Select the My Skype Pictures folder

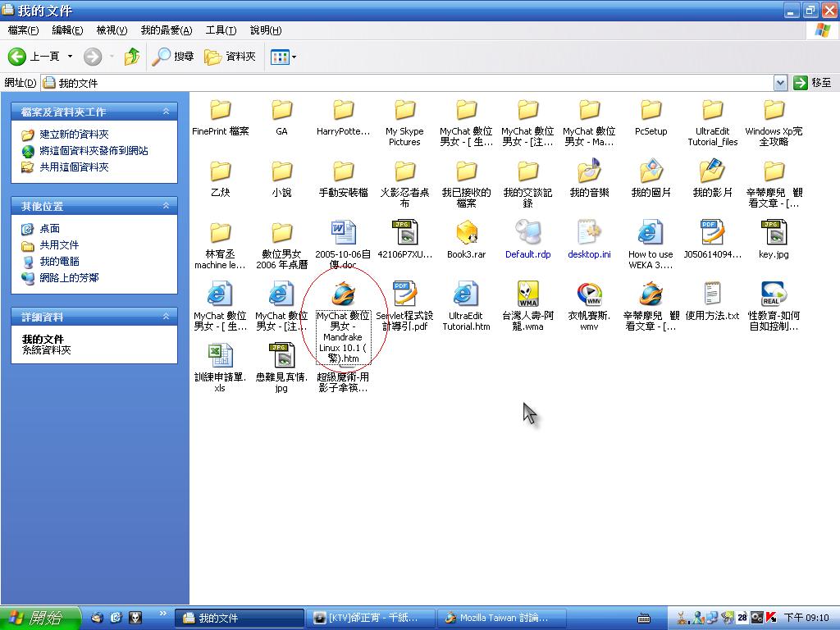click(404, 111)
